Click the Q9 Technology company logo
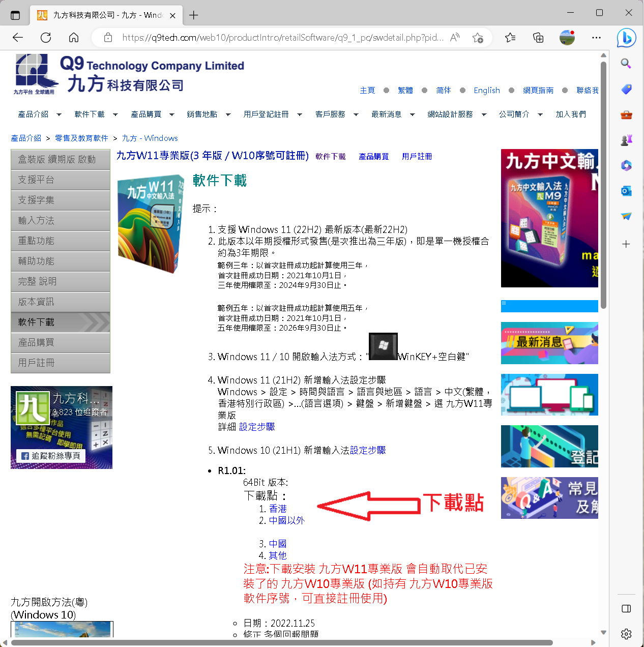The width and height of the screenshot is (644, 647). pyautogui.click(x=129, y=74)
